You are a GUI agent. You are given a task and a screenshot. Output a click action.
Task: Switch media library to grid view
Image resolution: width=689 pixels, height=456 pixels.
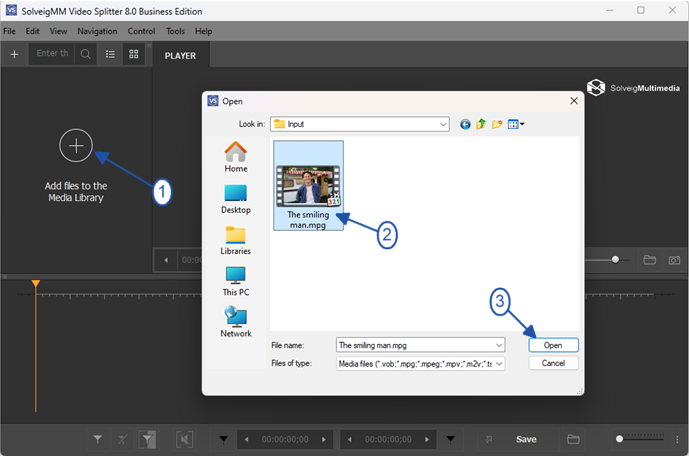click(134, 54)
